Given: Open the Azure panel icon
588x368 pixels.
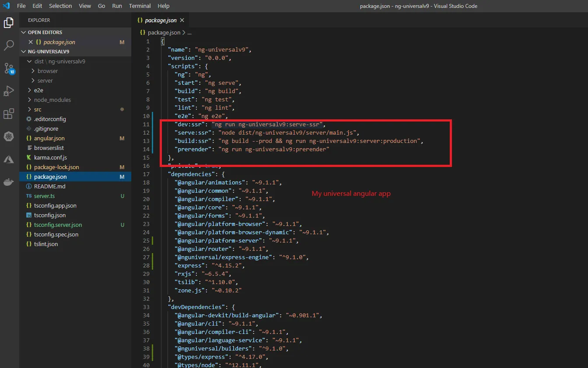Looking at the screenshot, I should pyautogui.click(x=9, y=160).
